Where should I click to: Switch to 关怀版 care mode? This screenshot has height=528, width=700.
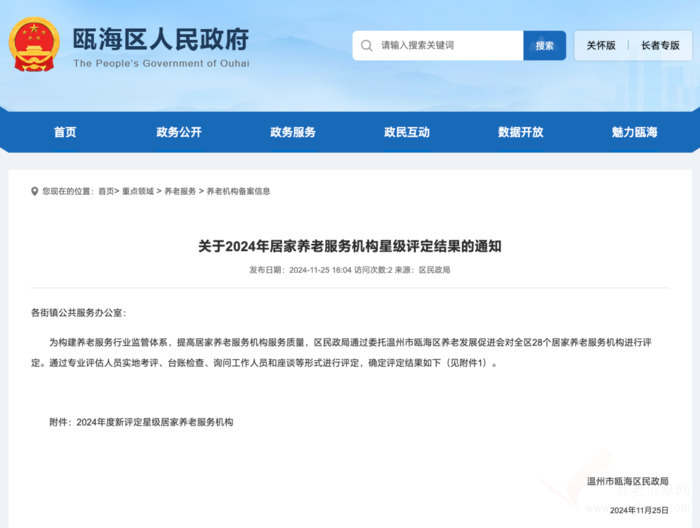pyautogui.click(x=601, y=46)
